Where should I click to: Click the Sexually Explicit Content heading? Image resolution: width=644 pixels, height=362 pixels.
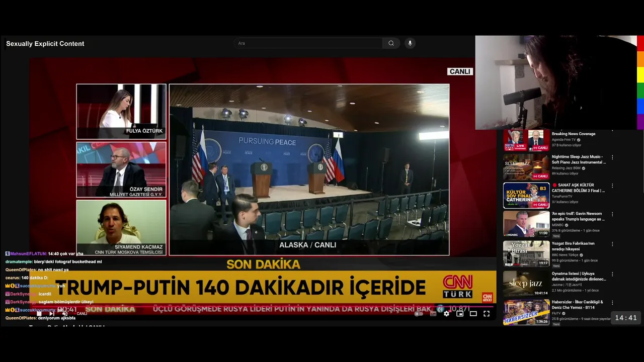[x=45, y=44]
